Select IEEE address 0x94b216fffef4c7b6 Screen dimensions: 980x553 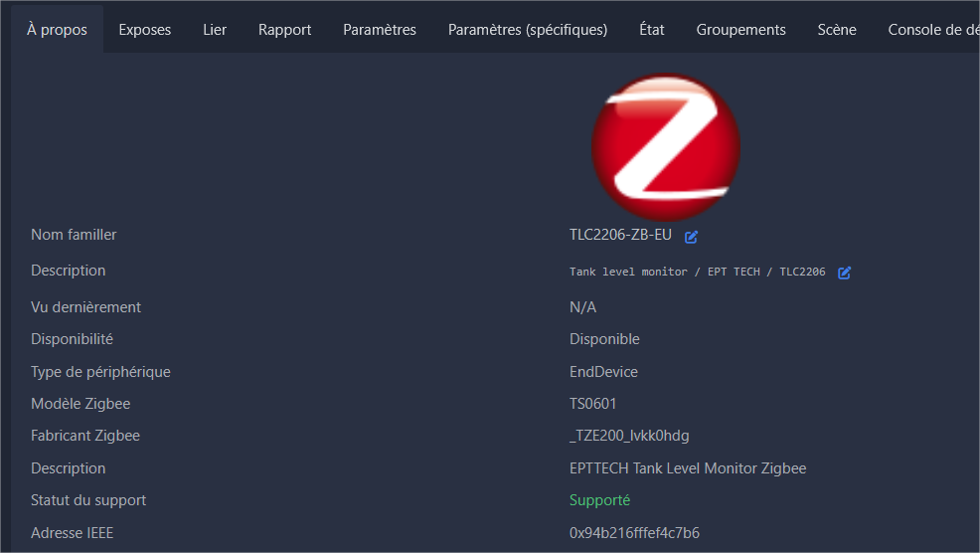pos(634,533)
